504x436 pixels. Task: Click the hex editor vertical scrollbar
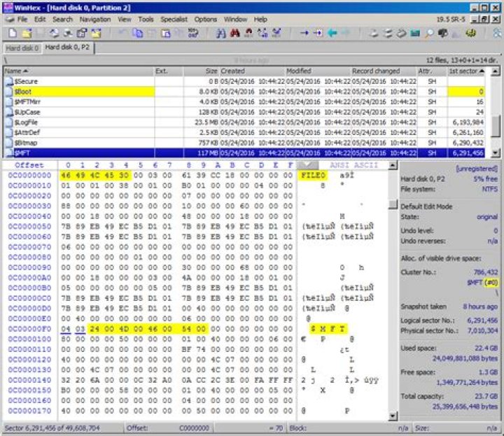(x=393, y=294)
